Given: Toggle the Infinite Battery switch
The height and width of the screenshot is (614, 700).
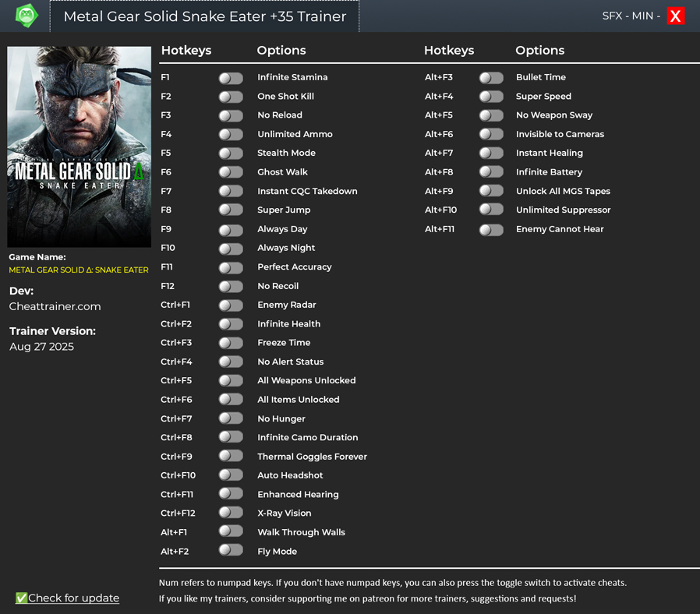Looking at the screenshot, I should [491, 171].
